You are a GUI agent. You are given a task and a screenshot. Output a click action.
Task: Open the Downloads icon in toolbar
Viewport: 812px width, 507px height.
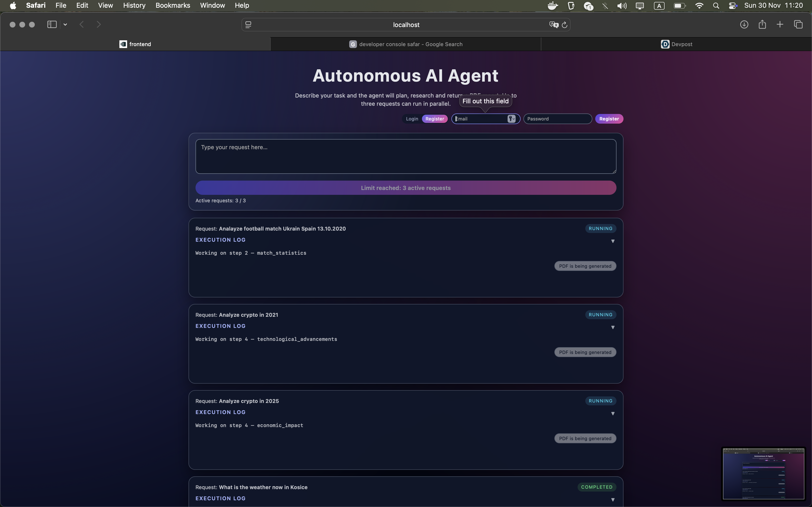coord(744,24)
